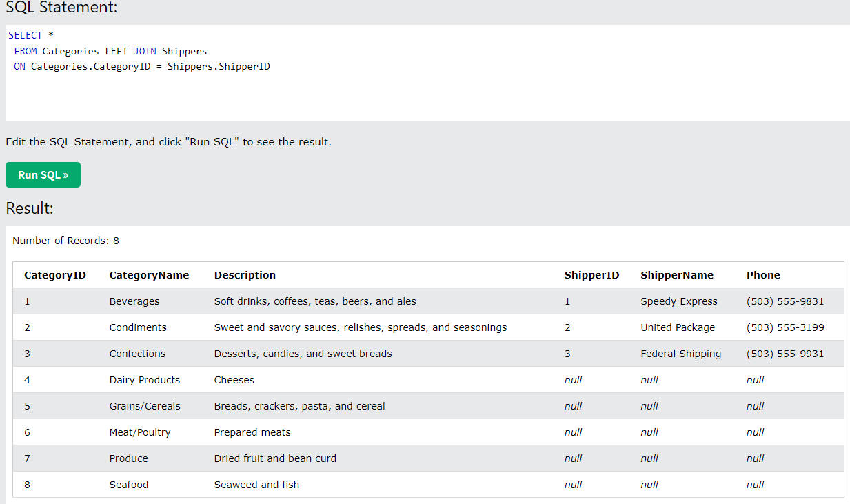The width and height of the screenshot is (850, 504).
Task: Click the CategoryName column header
Action: (x=149, y=275)
